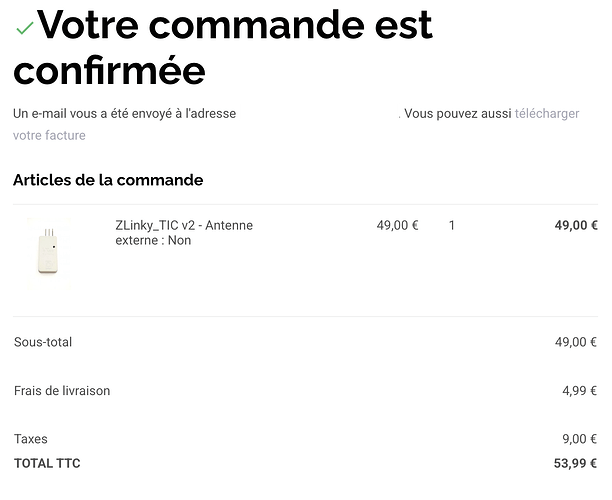Image resolution: width=612 pixels, height=500 pixels.
Task: Select the "Votre commande est confirmée" heading
Action: (x=222, y=48)
